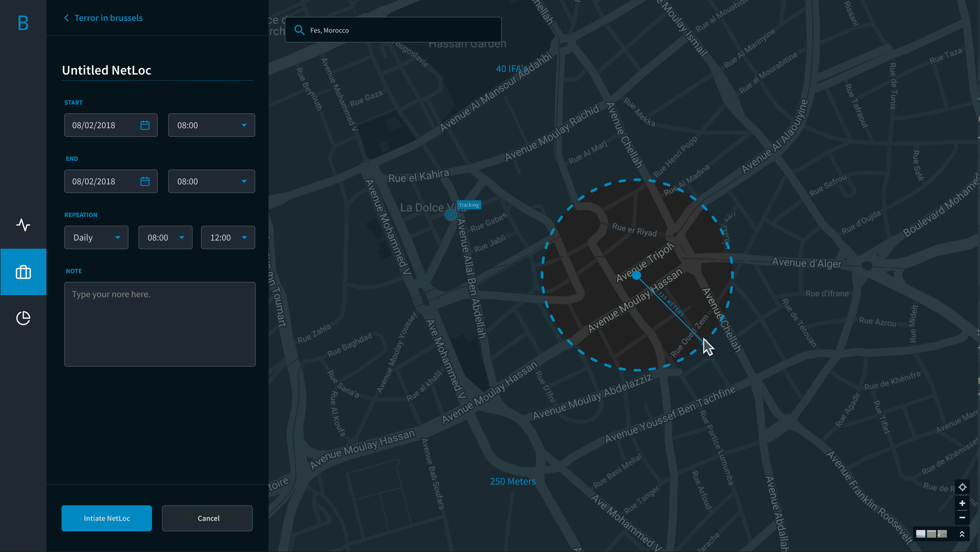Open the end date calendar picker icon

[x=145, y=181]
